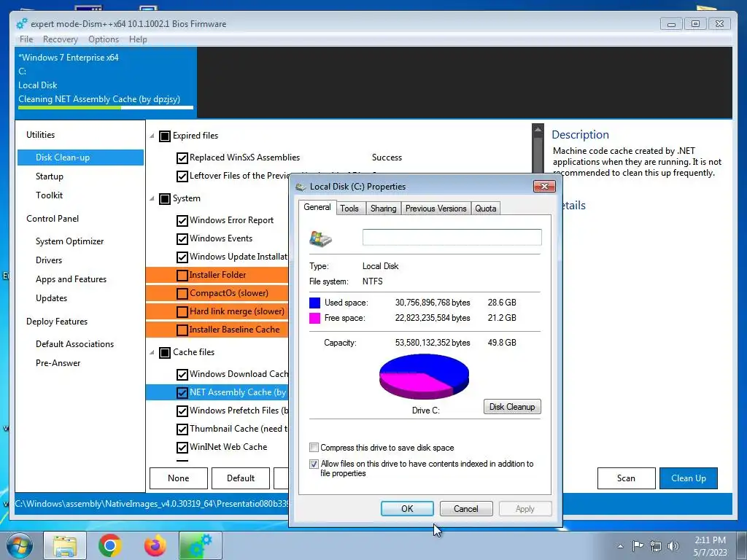
Task: Open System Optimizer in sidebar
Action: (69, 241)
